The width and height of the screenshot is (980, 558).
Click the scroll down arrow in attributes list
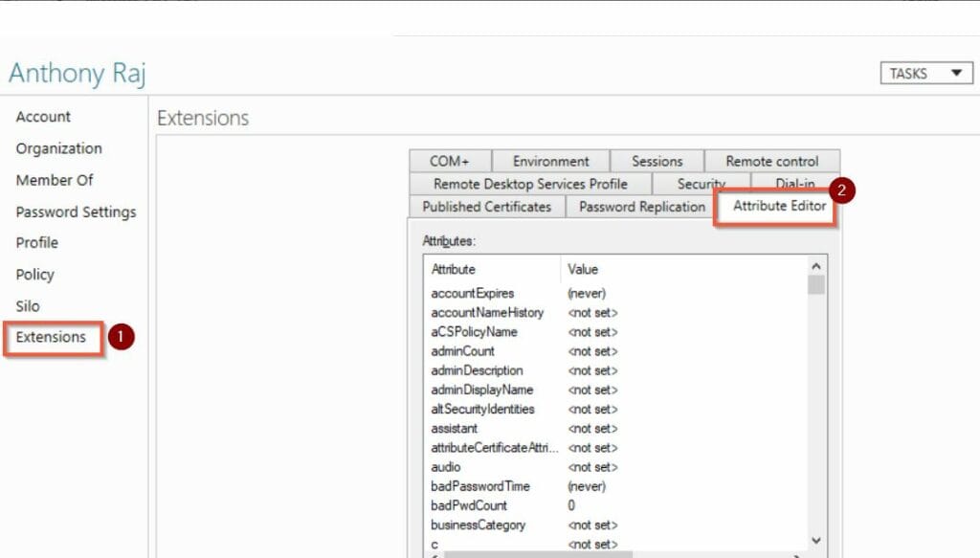tap(815, 541)
